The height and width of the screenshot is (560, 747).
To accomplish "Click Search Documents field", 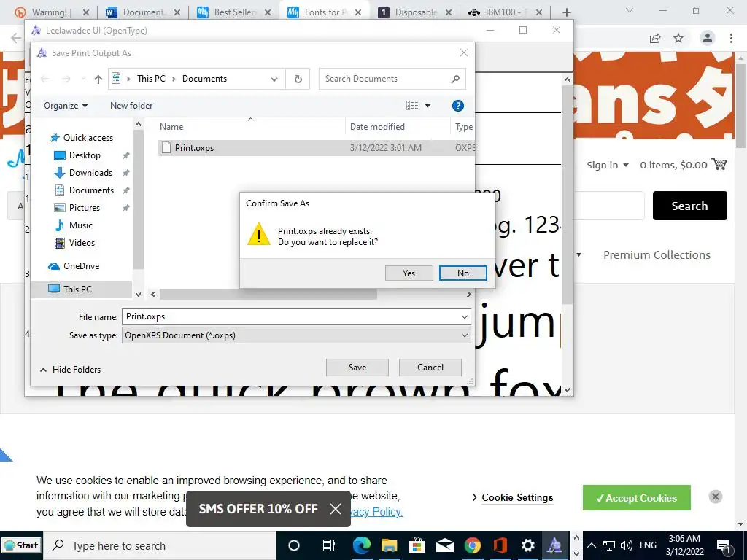I will tap(392, 79).
